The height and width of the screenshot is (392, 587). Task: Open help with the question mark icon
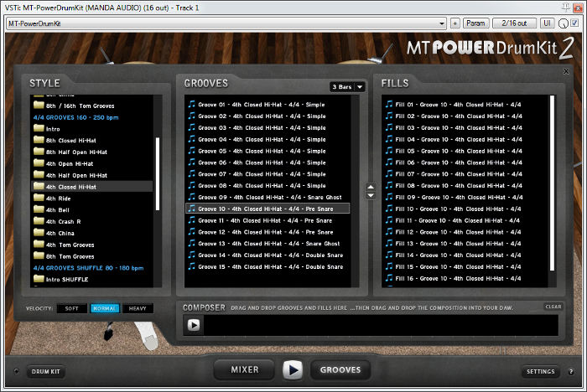pyautogui.click(x=571, y=371)
